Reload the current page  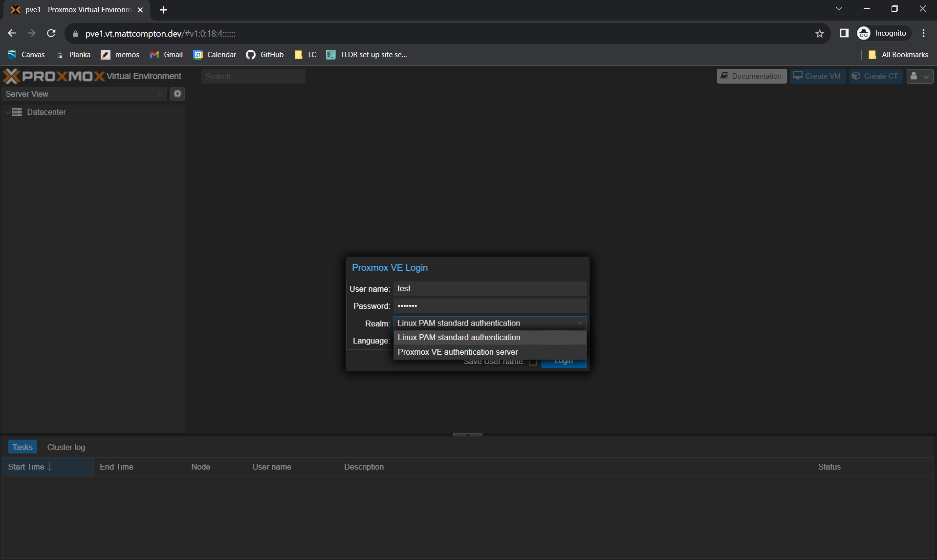pyautogui.click(x=51, y=33)
